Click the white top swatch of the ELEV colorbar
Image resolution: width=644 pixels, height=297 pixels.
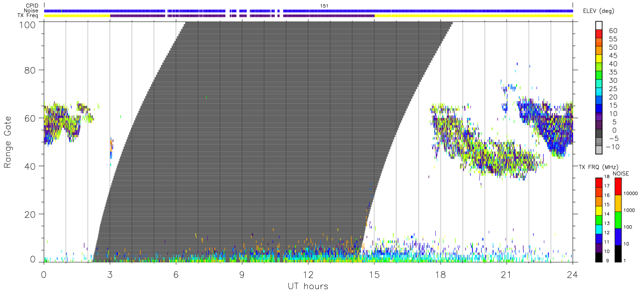tap(599, 25)
